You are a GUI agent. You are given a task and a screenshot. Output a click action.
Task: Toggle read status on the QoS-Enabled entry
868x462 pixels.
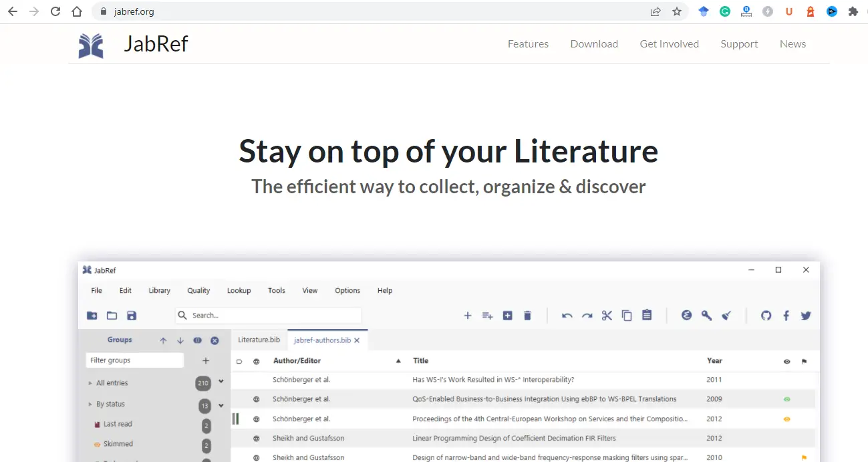[x=787, y=399]
